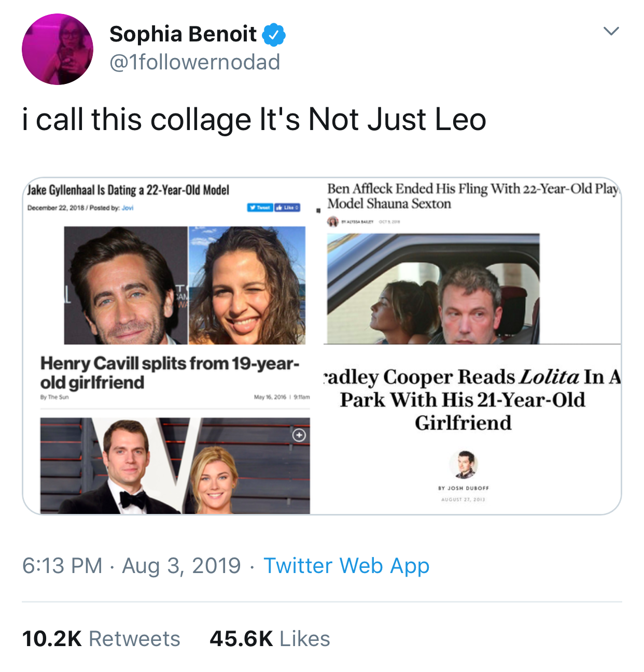The image size is (644, 672).
Task: Click the Sophia Benoit display name
Action: [x=183, y=34]
